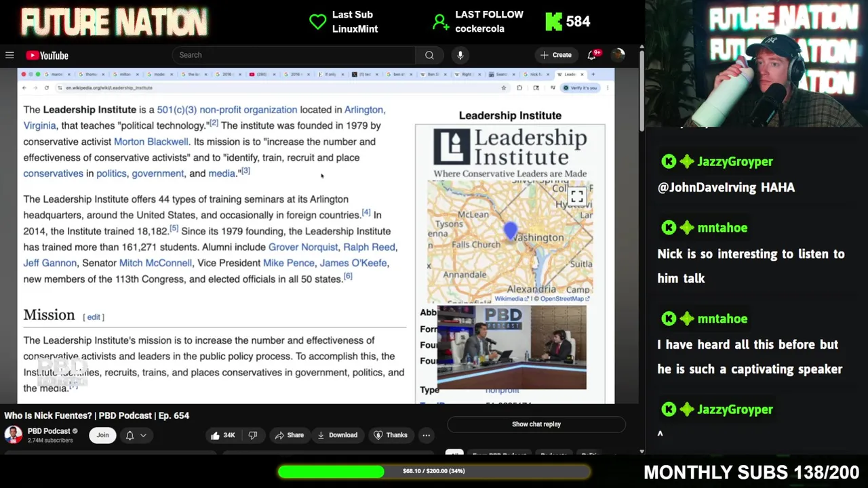Open the account avatar menu
Screen dimensions: 868x488
click(x=618, y=55)
